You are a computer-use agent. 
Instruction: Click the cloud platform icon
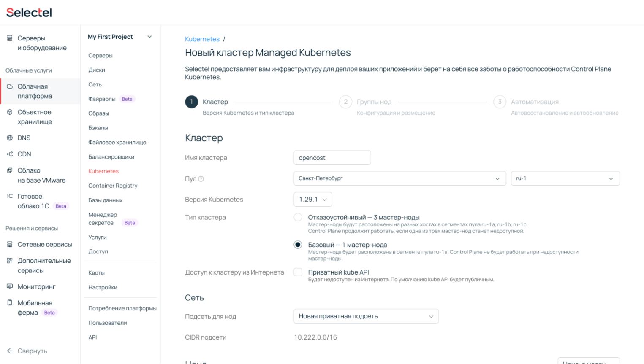click(10, 86)
